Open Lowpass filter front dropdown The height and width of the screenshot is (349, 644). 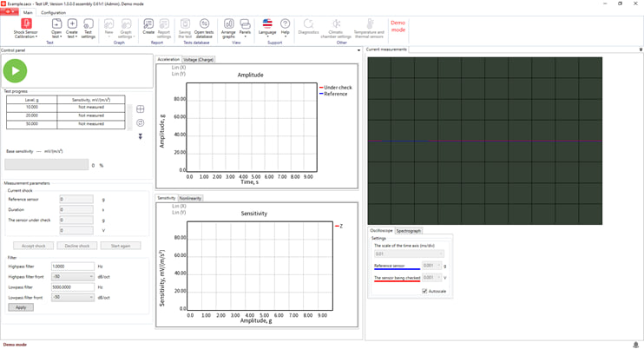click(x=73, y=297)
